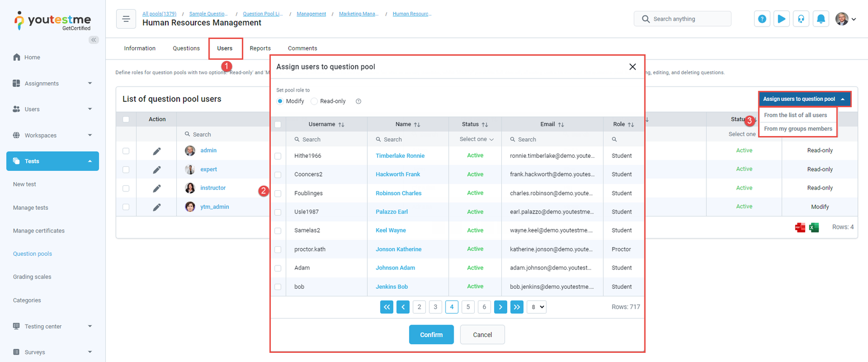The image size is (868, 362).
Task: Tick the checkbox next to bob
Action: pyautogui.click(x=278, y=287)
